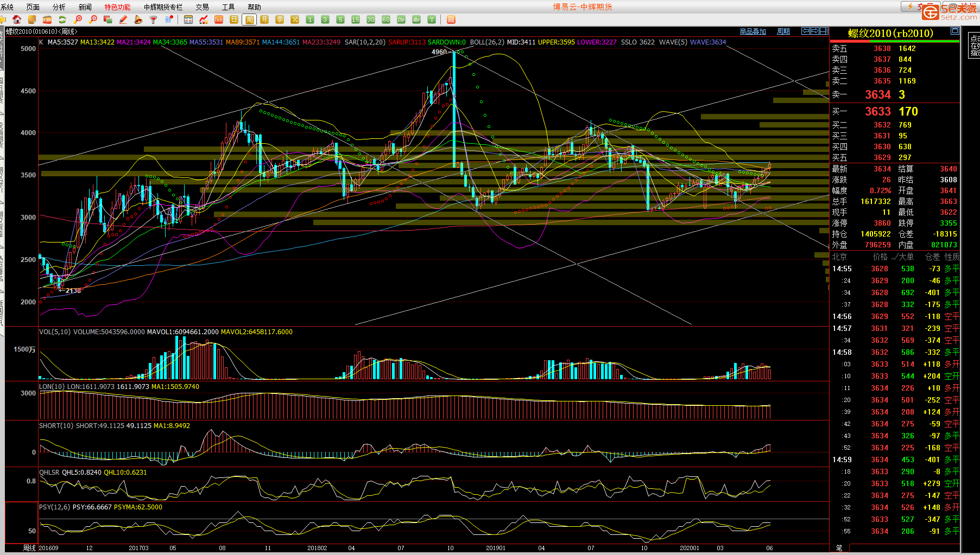Open the multi-window layout icon

coord(108,20)
